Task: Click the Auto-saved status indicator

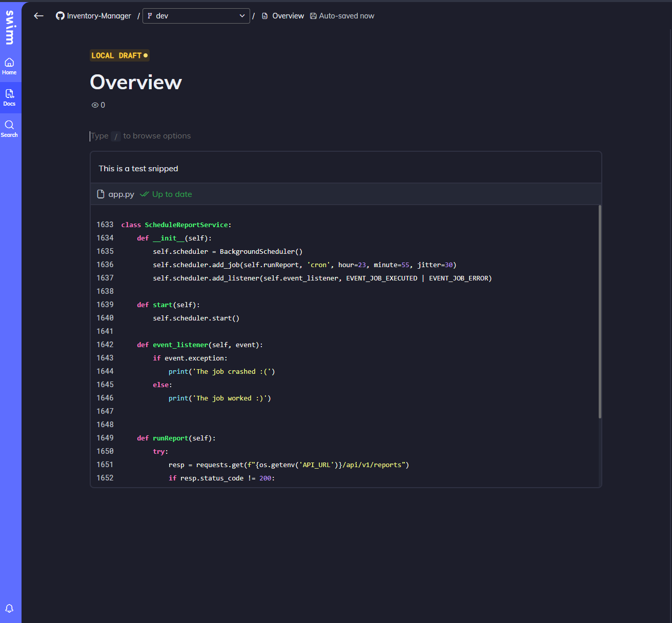Action: [342, 16]
